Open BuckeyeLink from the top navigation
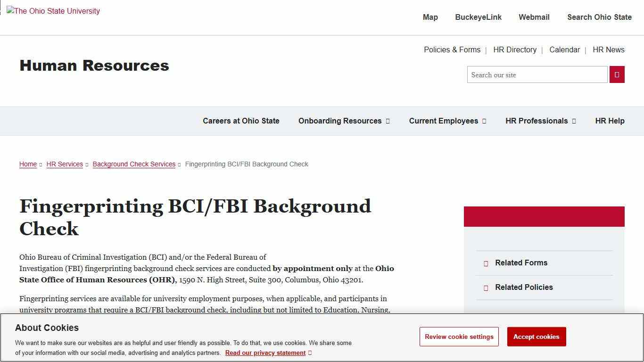644x362 pixels. point(478,17)
